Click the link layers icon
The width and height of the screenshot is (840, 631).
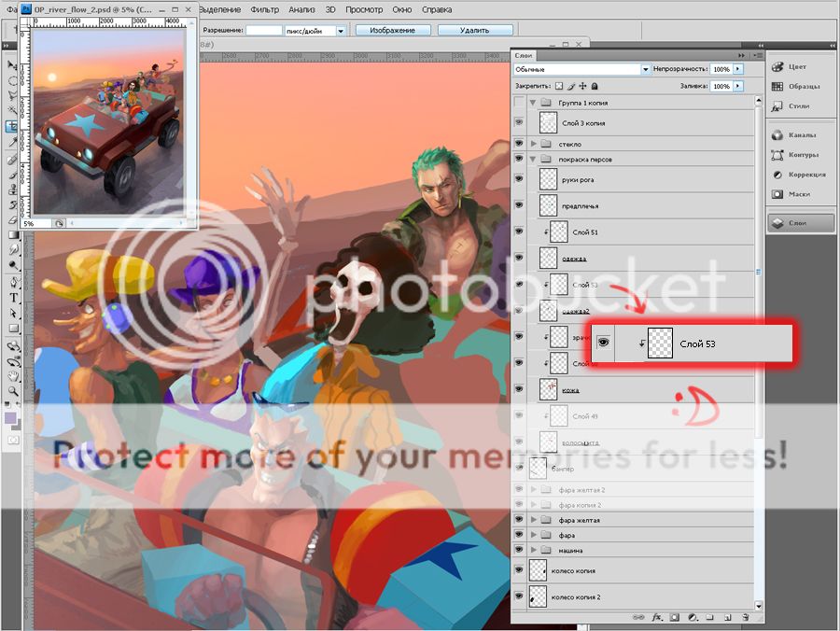coord(638,618)
